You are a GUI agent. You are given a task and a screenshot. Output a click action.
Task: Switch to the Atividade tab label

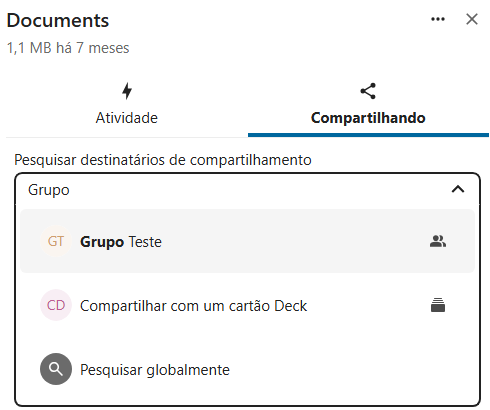click(x=127, y=118)
